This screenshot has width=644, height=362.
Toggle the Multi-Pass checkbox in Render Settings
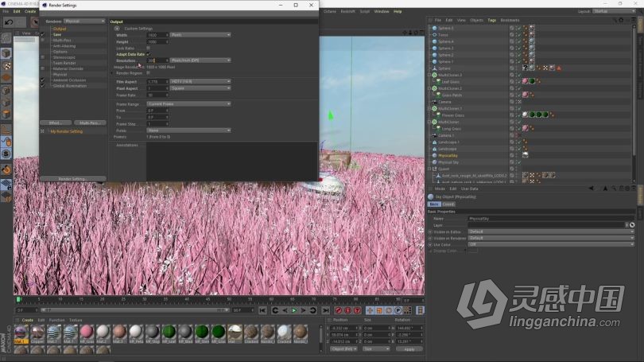click(x=42, y=41)
